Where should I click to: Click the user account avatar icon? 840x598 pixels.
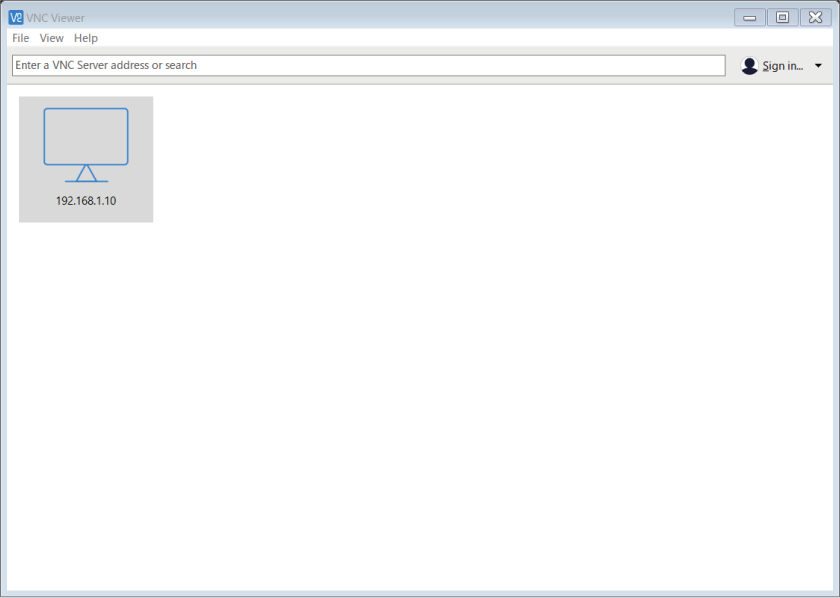[x=749, y=66]
